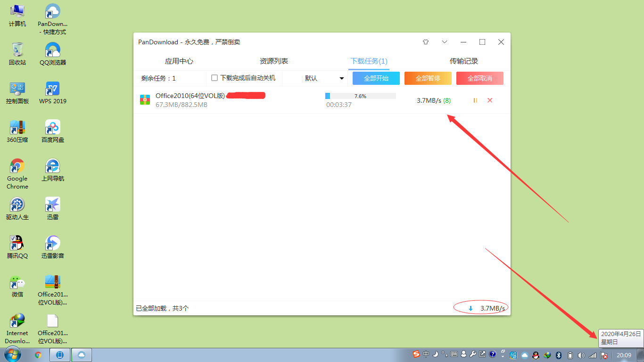Open 腾讯QQ from the desktop

(x=17, y=247)
